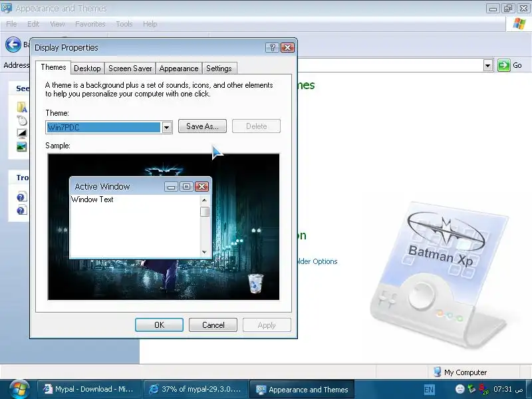Open the Fonts folder icon in See Also panel
This screenshot has width=532, height=399.
22,107
